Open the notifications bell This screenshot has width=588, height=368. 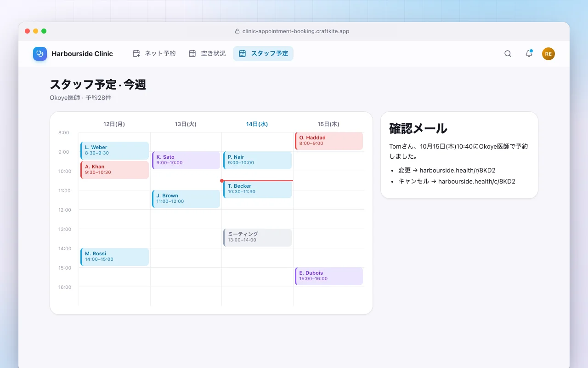pos(529,54)
